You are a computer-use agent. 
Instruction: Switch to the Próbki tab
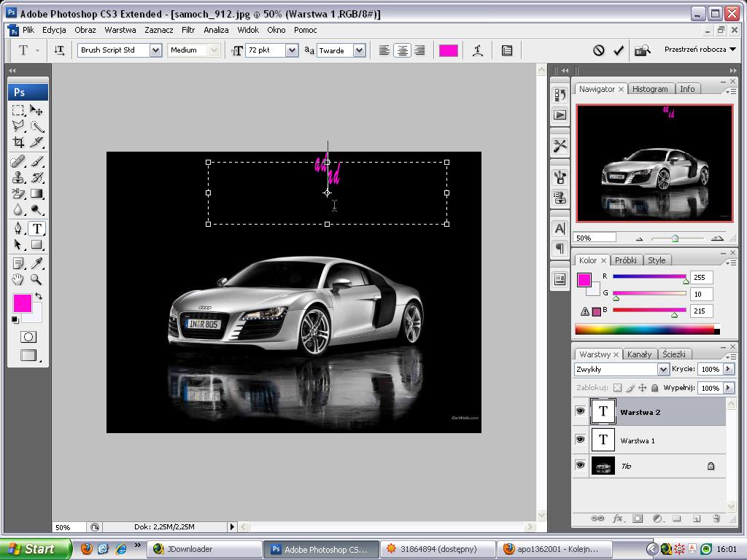(x=625, y=260)
